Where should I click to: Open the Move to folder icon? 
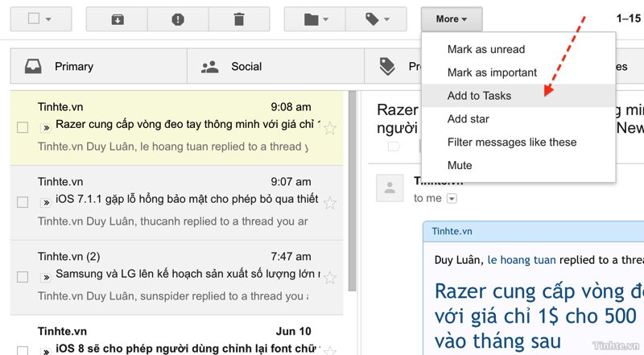point(311,19)
